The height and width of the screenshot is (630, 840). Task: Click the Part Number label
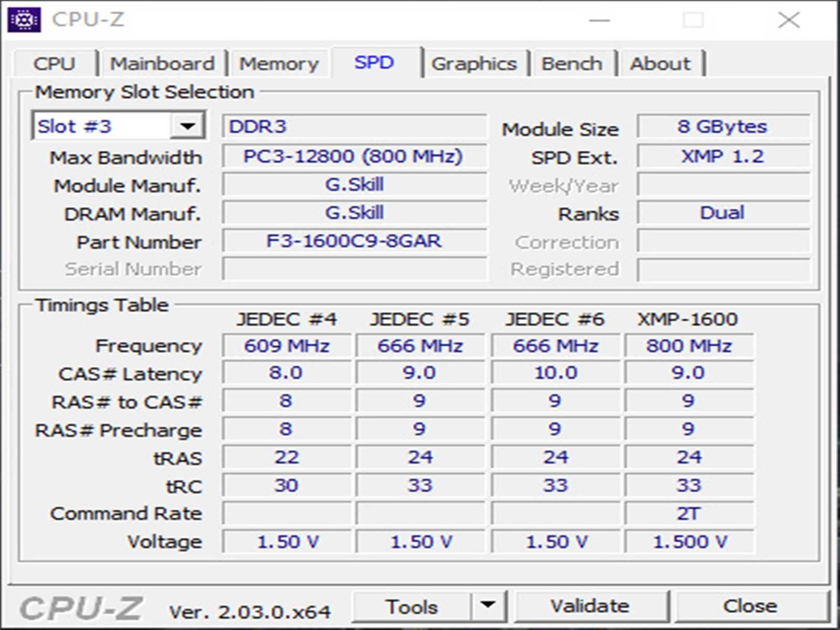click(x=139, y=242)
